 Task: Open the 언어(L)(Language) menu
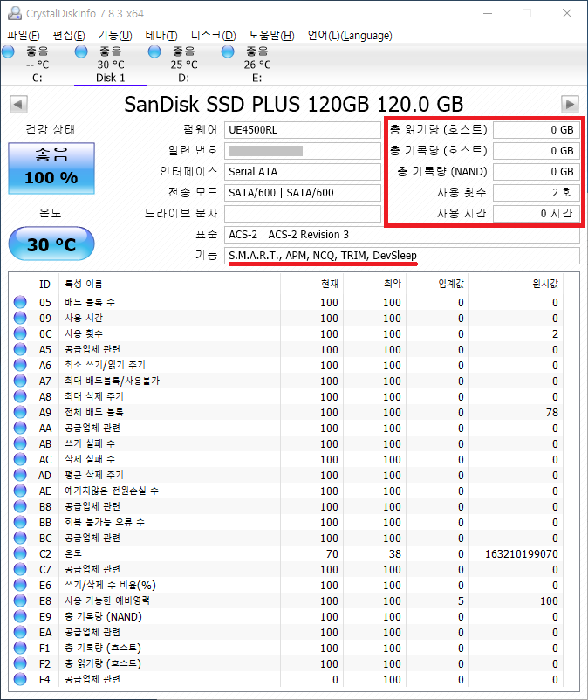[350, 35]
